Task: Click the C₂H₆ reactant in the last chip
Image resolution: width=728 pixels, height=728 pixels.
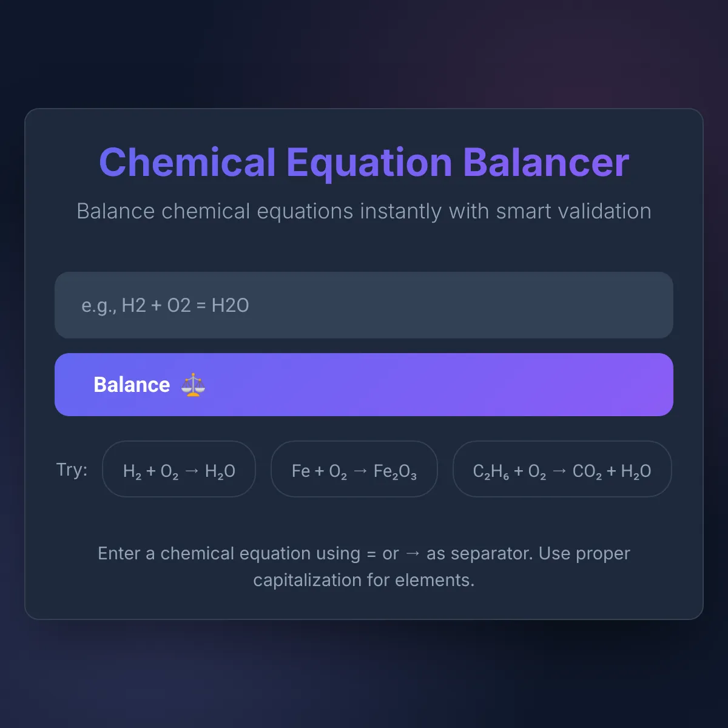Action: point(491,471)
